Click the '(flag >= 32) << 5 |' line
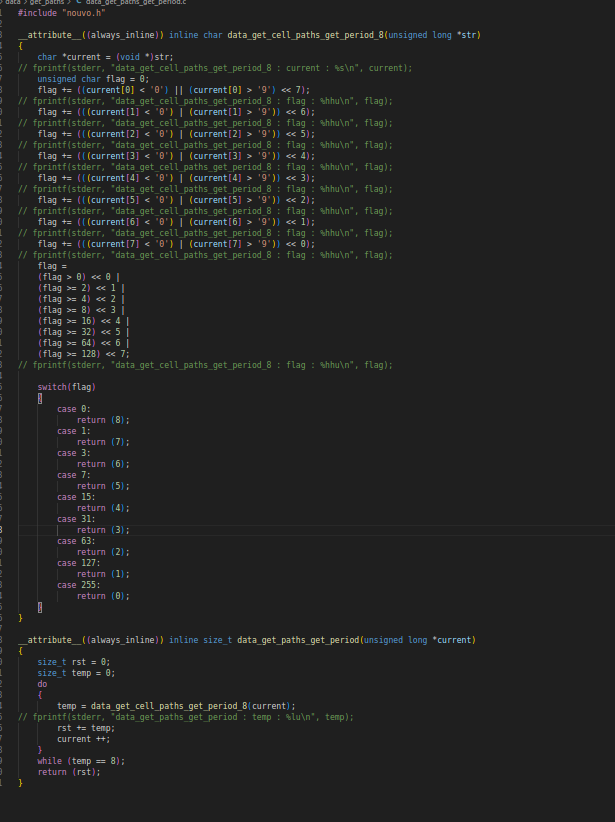Image resolution: width=615 pixels, height=822 pixels. 83,332
